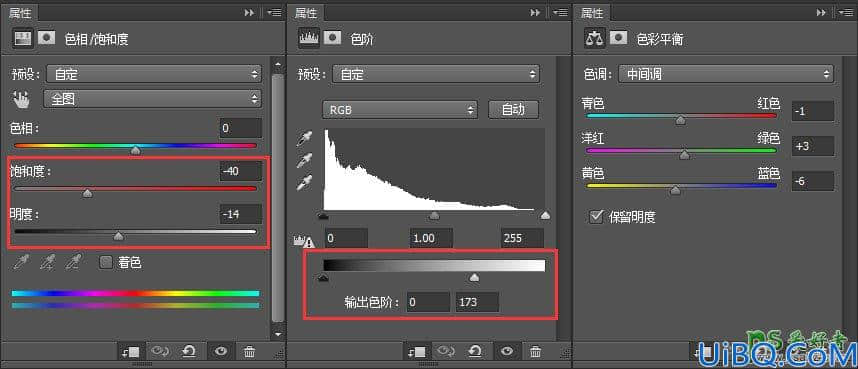This screenshot has width=858, height=369.
Task: Collapse the 色阶 panel with double arrows
Action: tap(536, 12)
